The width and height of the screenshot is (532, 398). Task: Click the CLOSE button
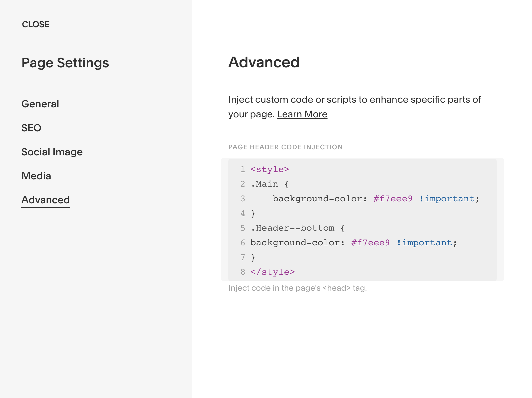[36, 24]
